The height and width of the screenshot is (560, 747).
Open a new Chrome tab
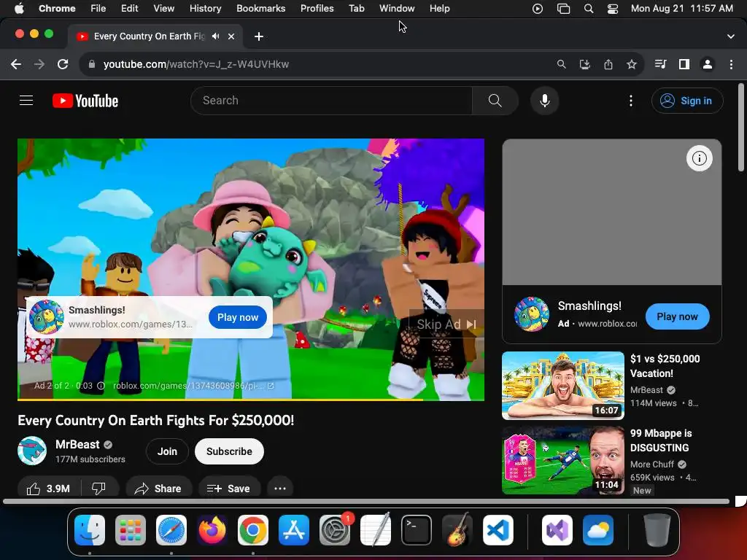pos(259,36)
